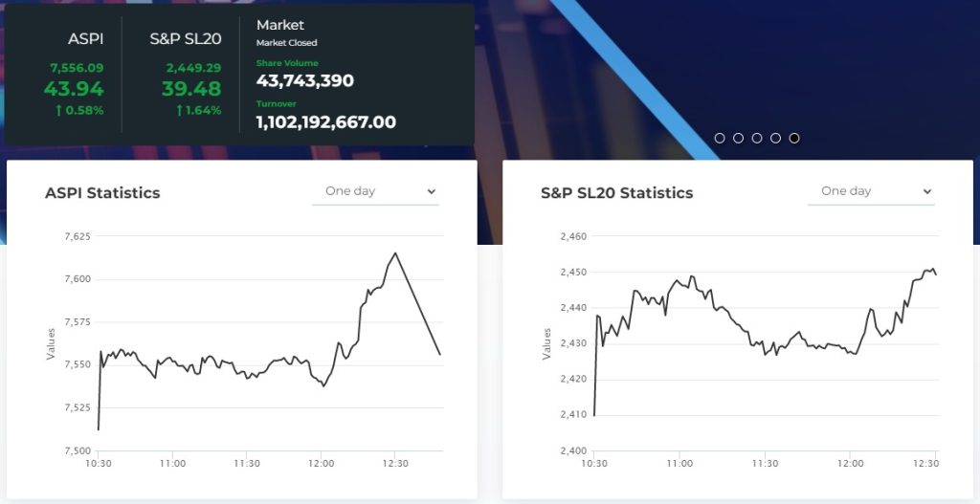Select the second carousel dot
The image size is (980, 504).
[x=738, y=138]
